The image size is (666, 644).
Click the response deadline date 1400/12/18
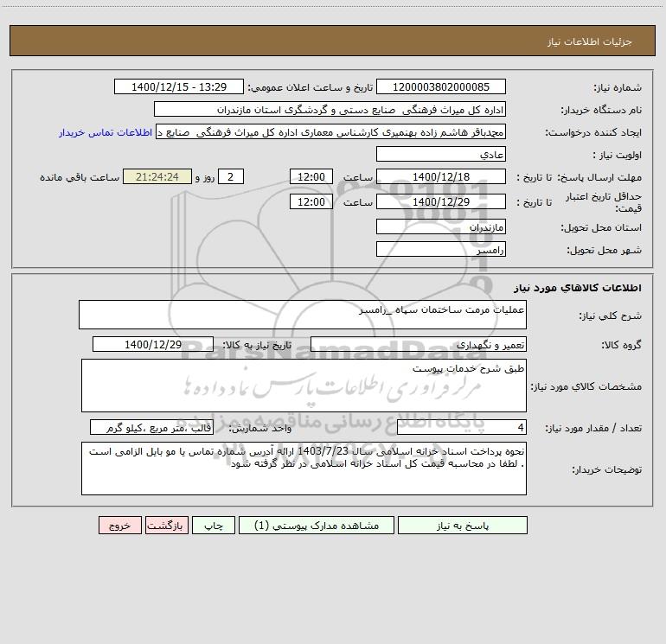(x=441, y=176)
